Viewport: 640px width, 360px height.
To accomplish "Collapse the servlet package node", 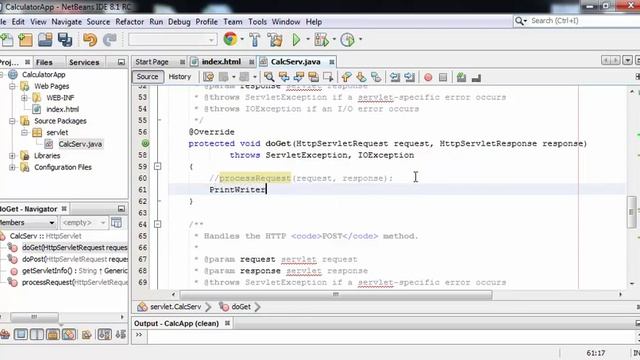I will pyautogui.click(x=24, y=133).
